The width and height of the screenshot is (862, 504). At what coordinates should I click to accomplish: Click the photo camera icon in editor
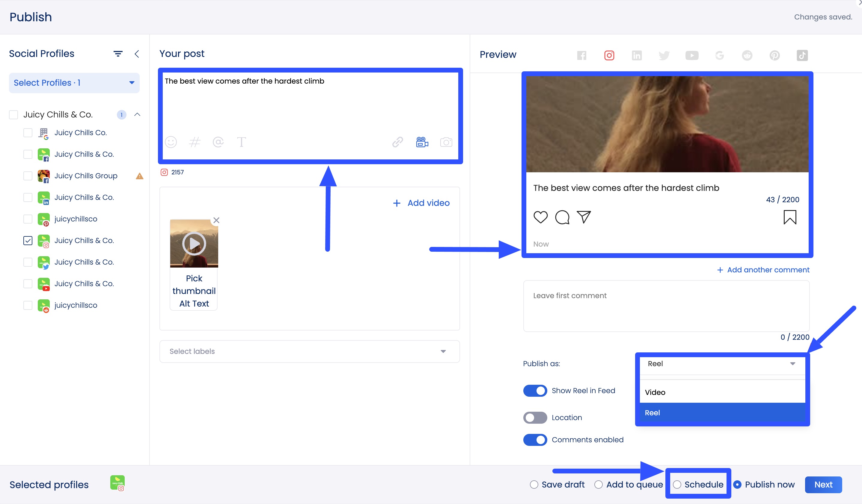[x=446, y=142]
